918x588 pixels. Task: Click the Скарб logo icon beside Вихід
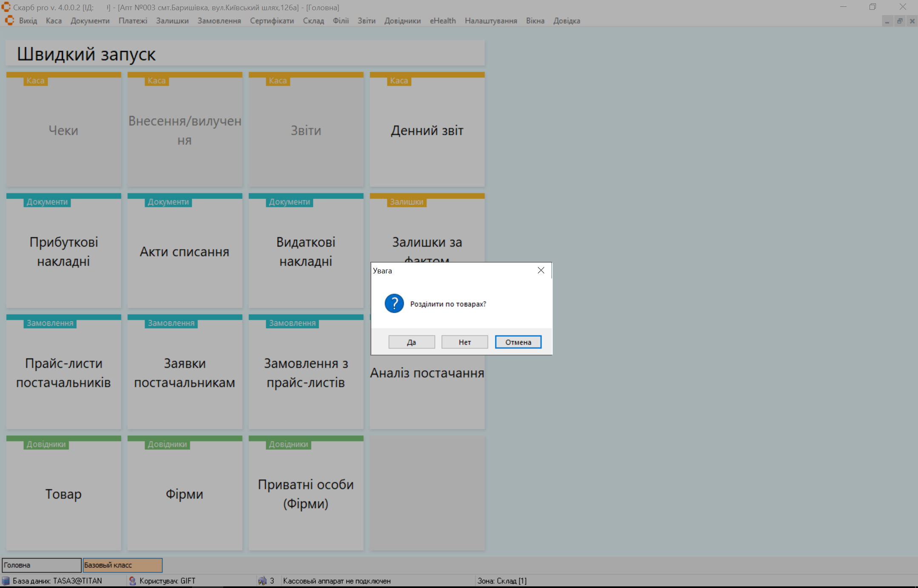[9, 20]
